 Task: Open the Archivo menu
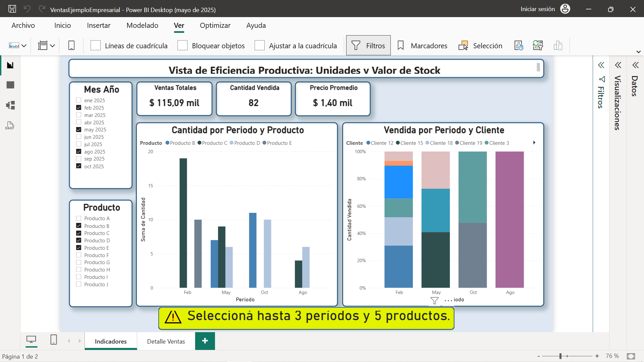23,25
